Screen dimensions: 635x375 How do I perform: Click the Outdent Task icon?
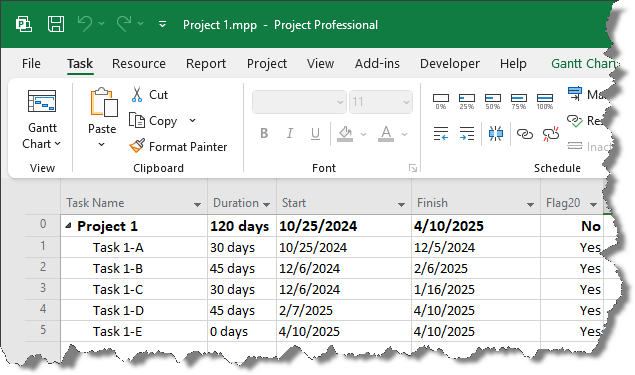441,133
